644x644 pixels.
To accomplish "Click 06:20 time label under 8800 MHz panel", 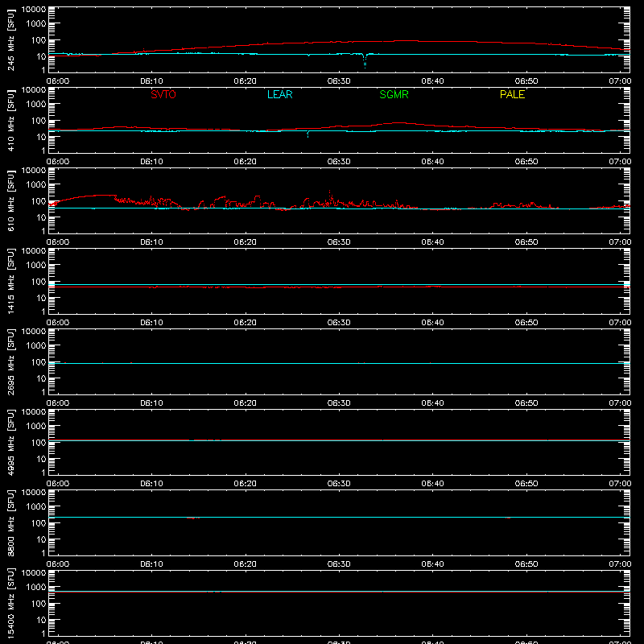I will point(246,564).
